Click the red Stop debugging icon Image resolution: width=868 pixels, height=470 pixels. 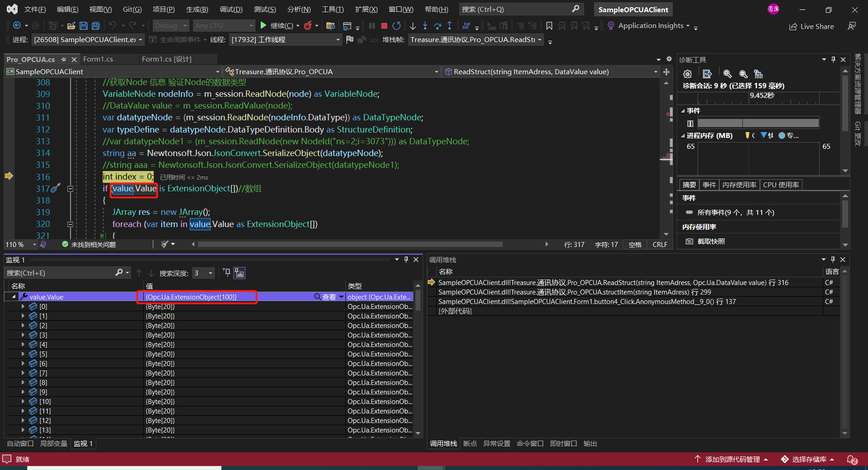(384, 26)
